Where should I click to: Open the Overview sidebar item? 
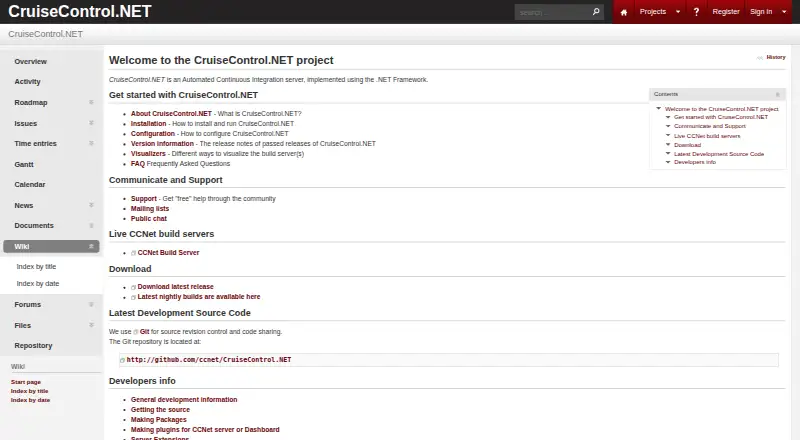pos(31,61)
